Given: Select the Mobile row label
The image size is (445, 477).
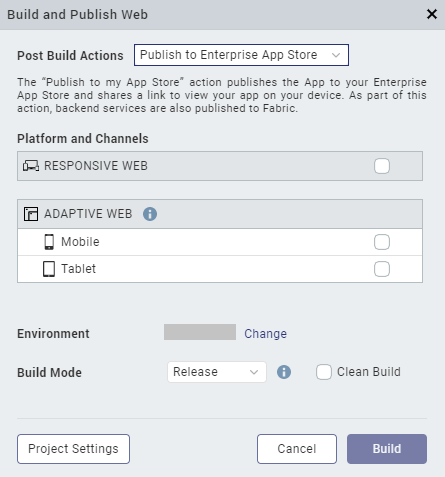Looking at the screenshot, I should pos(80,242).
